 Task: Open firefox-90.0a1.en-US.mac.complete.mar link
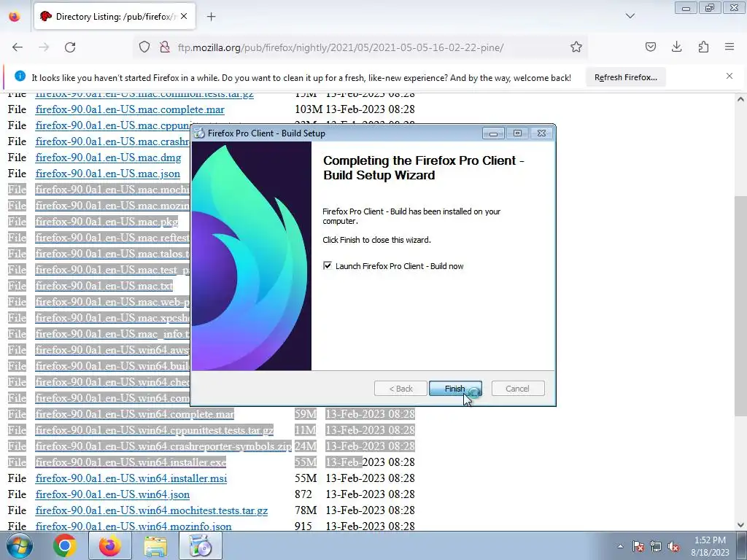(130, 109)
